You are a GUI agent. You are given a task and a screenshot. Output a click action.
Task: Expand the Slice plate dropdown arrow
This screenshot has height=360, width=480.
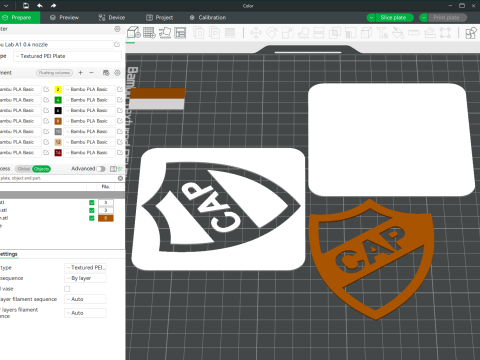click(x=371, y=18)
